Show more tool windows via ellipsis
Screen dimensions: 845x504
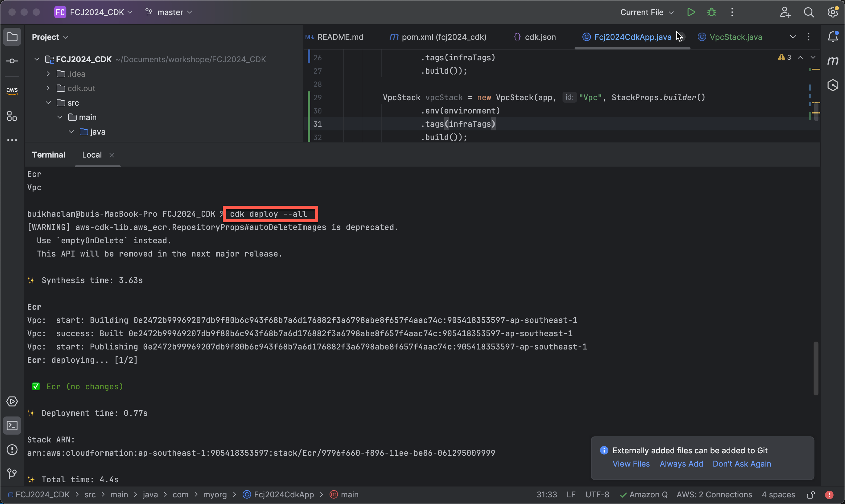coord(12,140)
